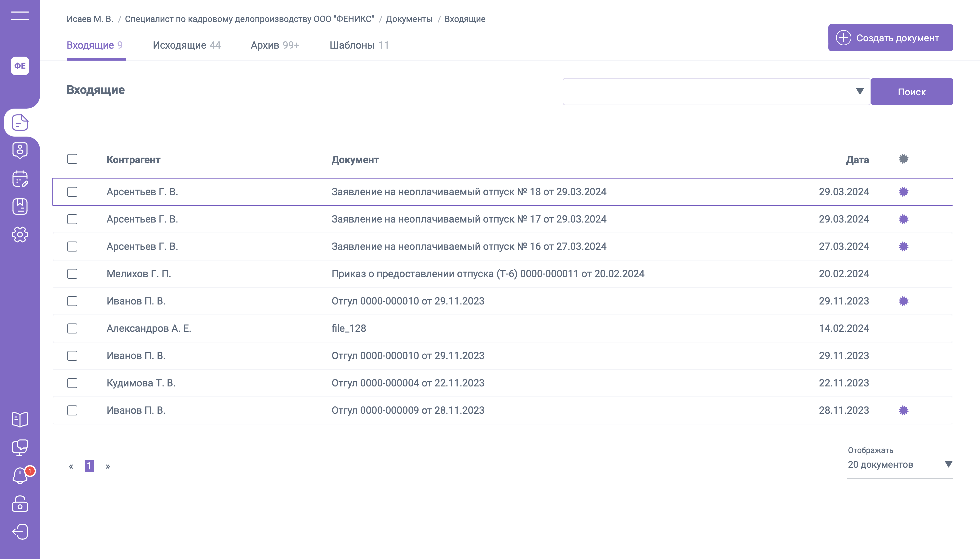Click the documents icon in sidebar
Image resolution: width=980 pixels, height=559 pixels.
pos(20,123)
